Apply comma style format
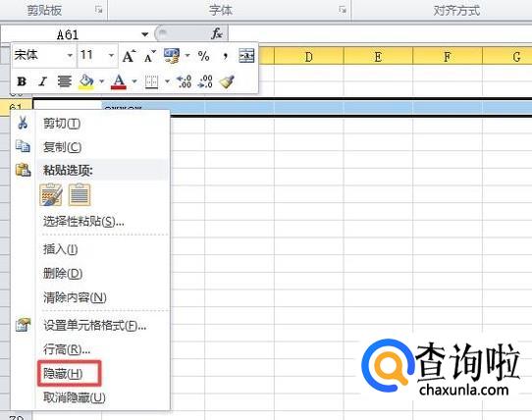Viewport: 532px width, 420px height. tap(226, 56)
